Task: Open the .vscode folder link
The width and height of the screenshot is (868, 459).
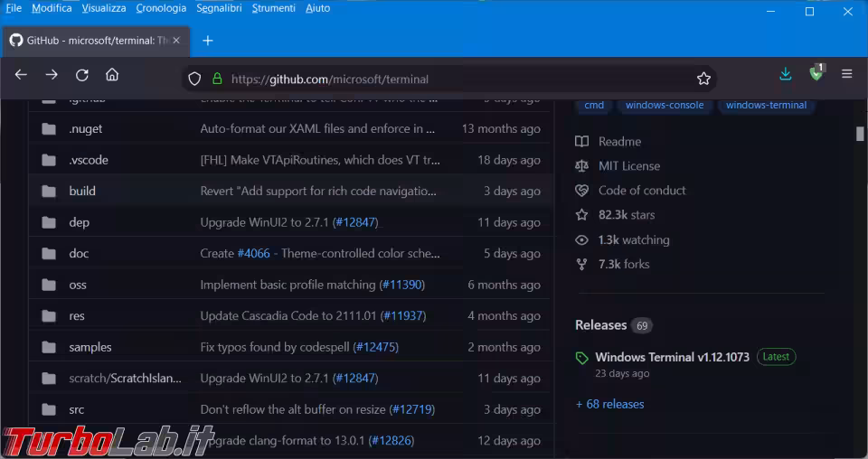Action: tap(89, 160)
